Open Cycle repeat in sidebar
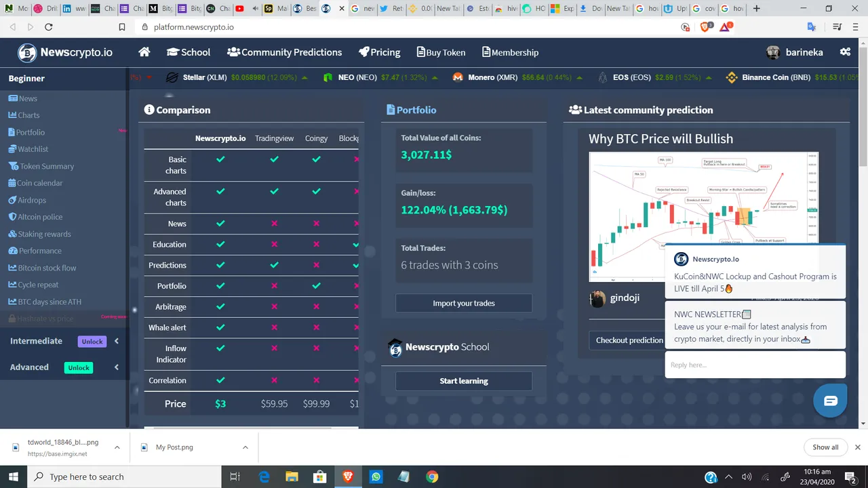Viewport: 868px width, 488px height. coord(33,285)
